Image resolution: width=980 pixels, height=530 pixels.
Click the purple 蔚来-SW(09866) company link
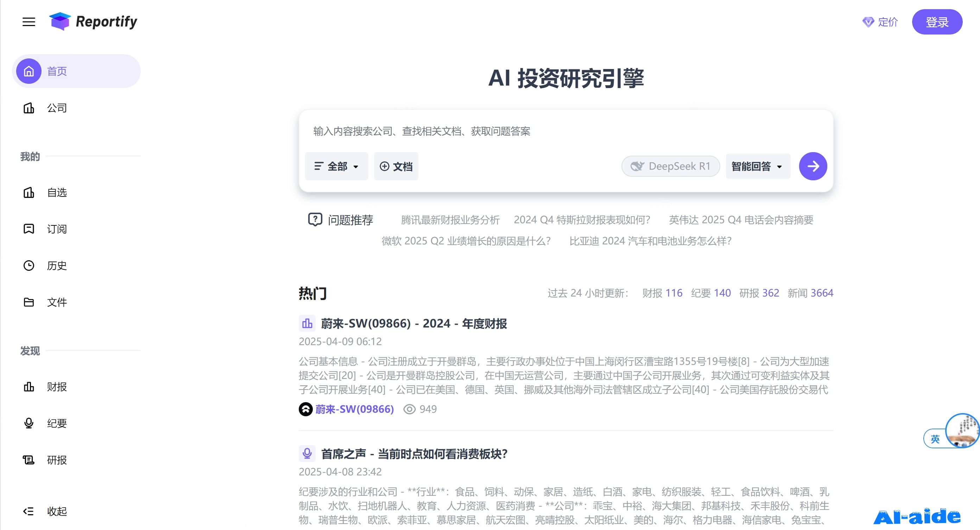355,409
